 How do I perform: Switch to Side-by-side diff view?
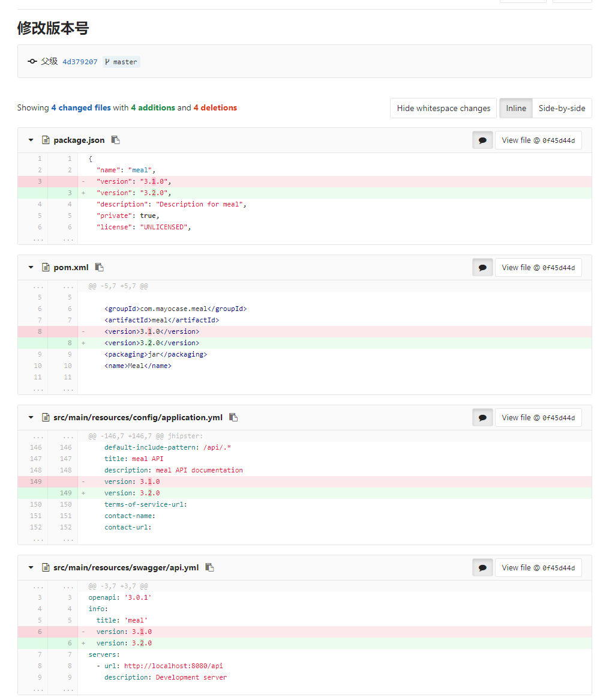coord(562,108)
